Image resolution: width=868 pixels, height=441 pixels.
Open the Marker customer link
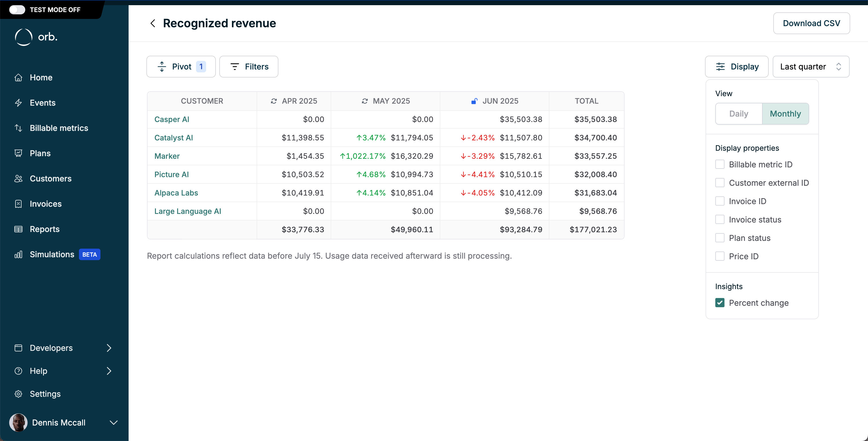167,156
